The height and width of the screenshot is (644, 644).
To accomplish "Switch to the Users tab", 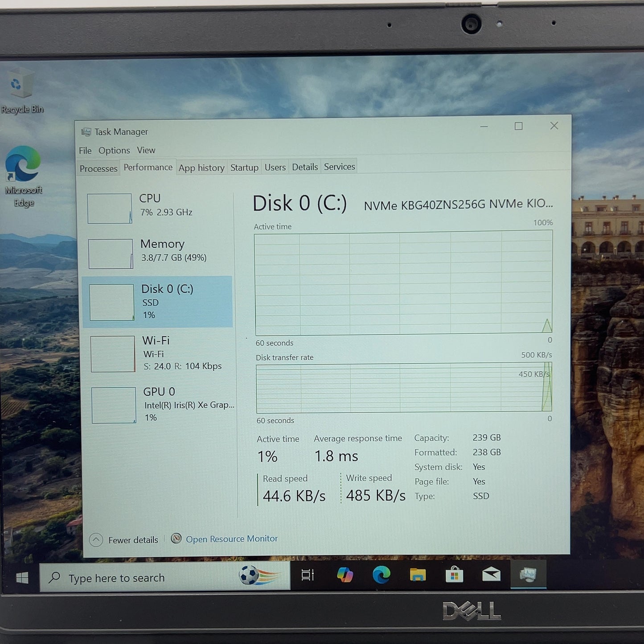I will point(275,167).
